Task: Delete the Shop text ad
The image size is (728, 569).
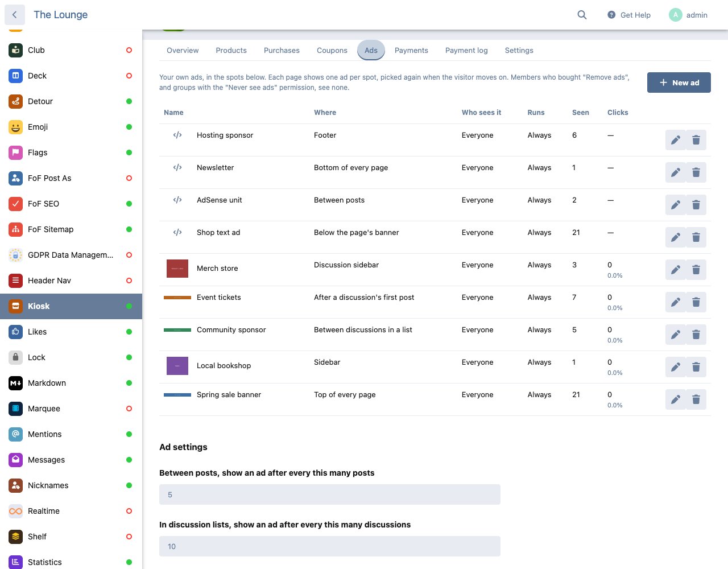Action: pos(696,237)
